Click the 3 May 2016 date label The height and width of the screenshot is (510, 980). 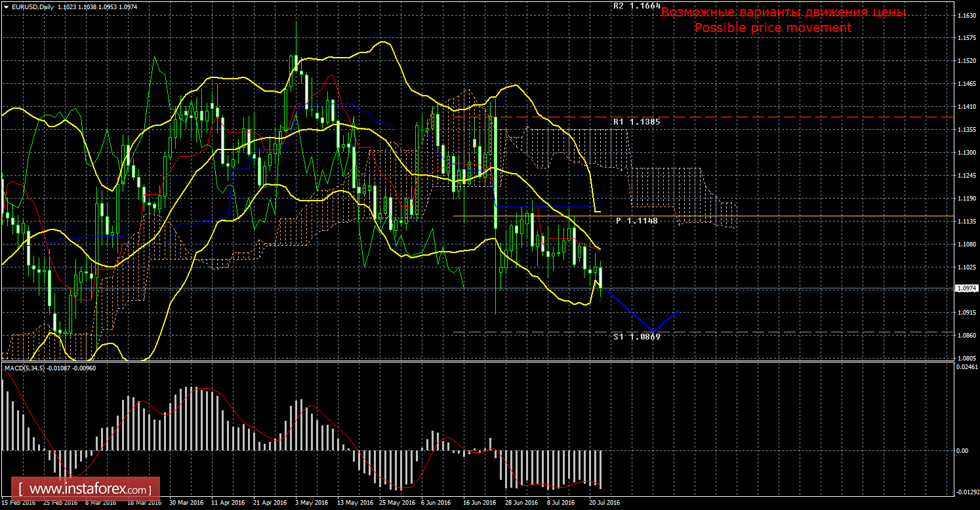[x=312, y=503]
